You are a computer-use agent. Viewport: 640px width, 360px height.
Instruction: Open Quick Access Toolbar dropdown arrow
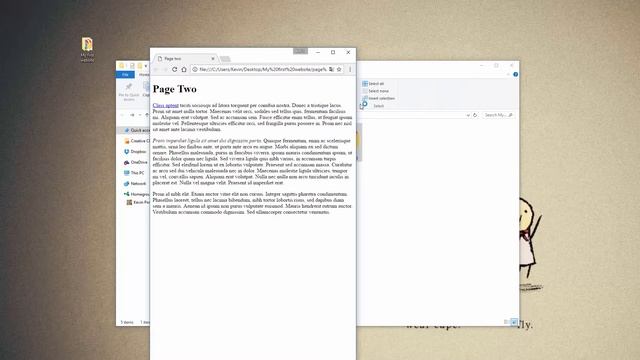coord(146,66)
